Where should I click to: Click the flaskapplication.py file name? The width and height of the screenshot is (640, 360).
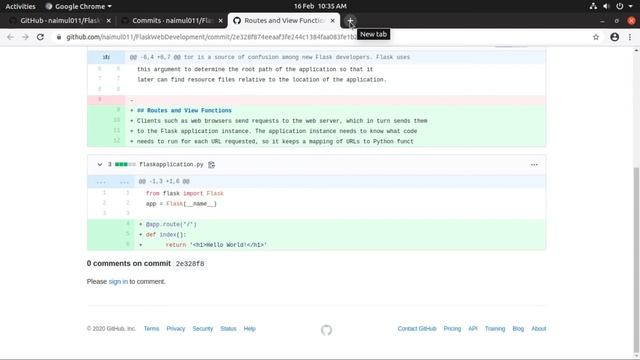pos(171,164)
